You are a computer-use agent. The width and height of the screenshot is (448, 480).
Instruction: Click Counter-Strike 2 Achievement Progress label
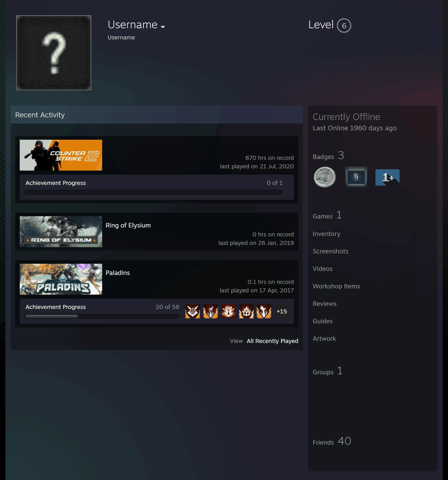(x=56, y=183)
